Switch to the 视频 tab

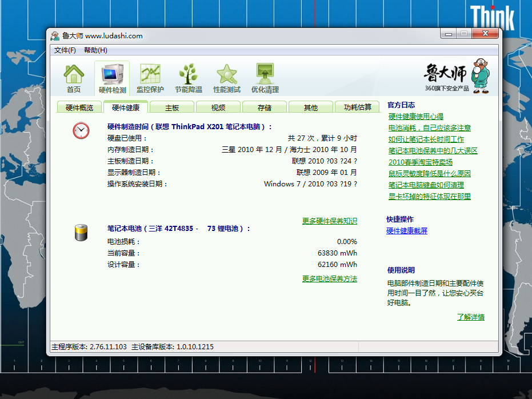coord(218,107)
